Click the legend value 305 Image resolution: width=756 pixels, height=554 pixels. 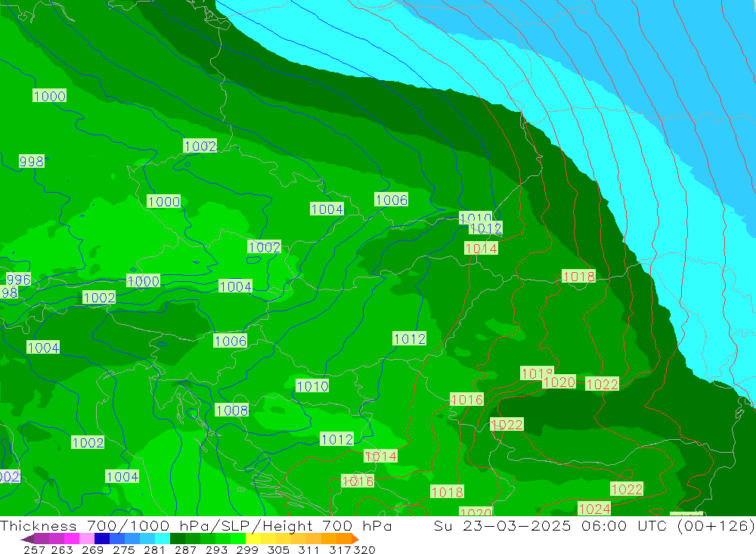click(277, 549)
